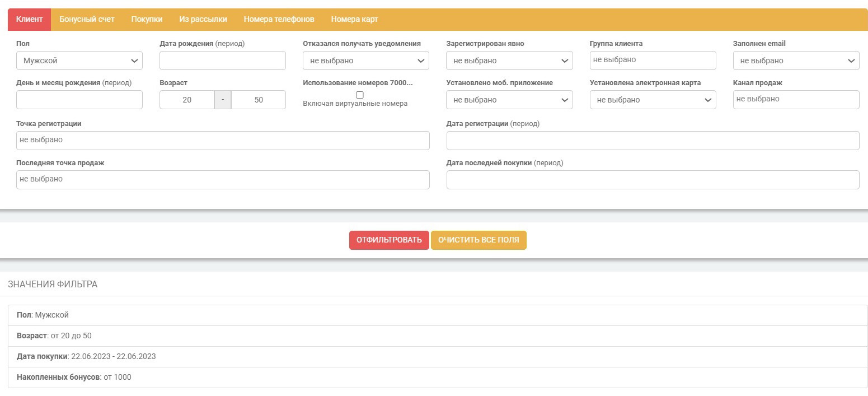Select the Пол: Мужской filter value row
Screen dimensions: 868x396
pyautogui.click(x=438, y=315)
